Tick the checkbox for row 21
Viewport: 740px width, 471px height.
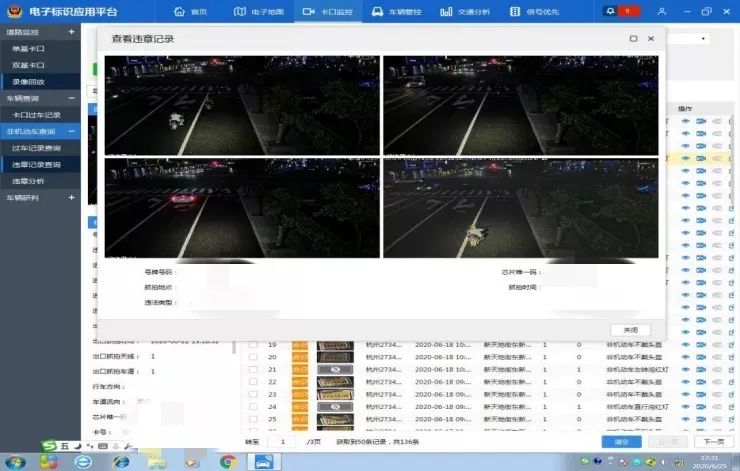[253, 370]
